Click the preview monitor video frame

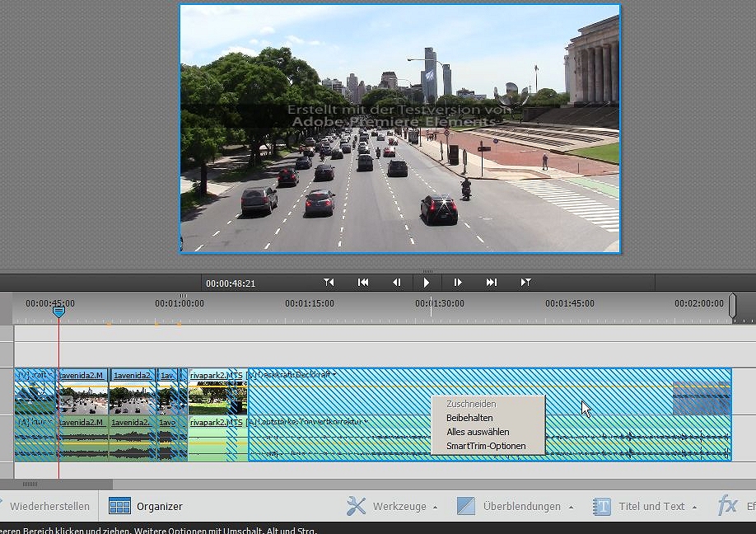coord(399,129)
